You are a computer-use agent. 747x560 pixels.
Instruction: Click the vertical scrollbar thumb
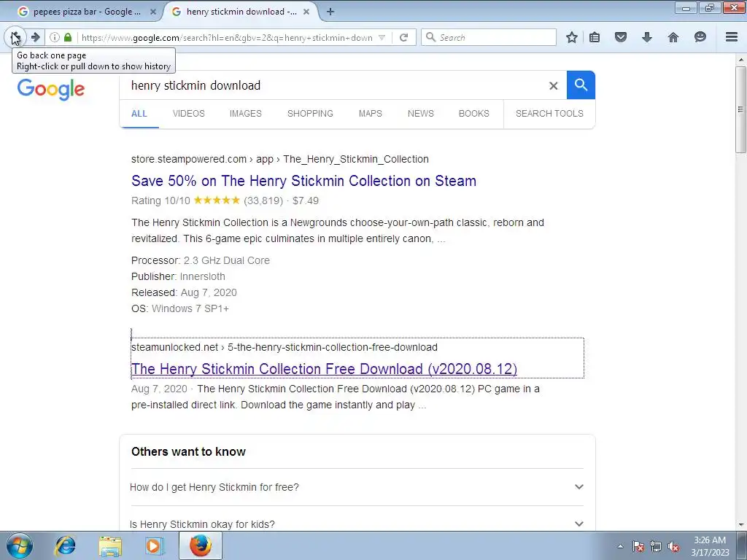(x=740, y=109)
